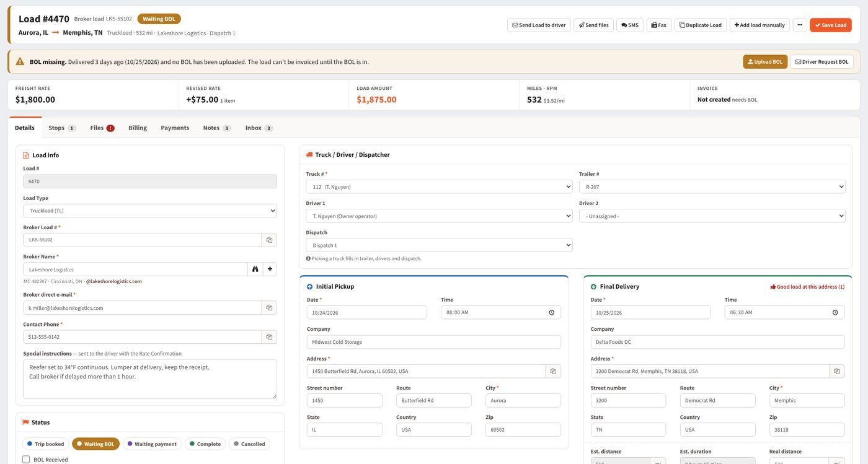This screenshot has height=464, width=868.
Task: Go to the Billing tab
Action: click(138, 128)
